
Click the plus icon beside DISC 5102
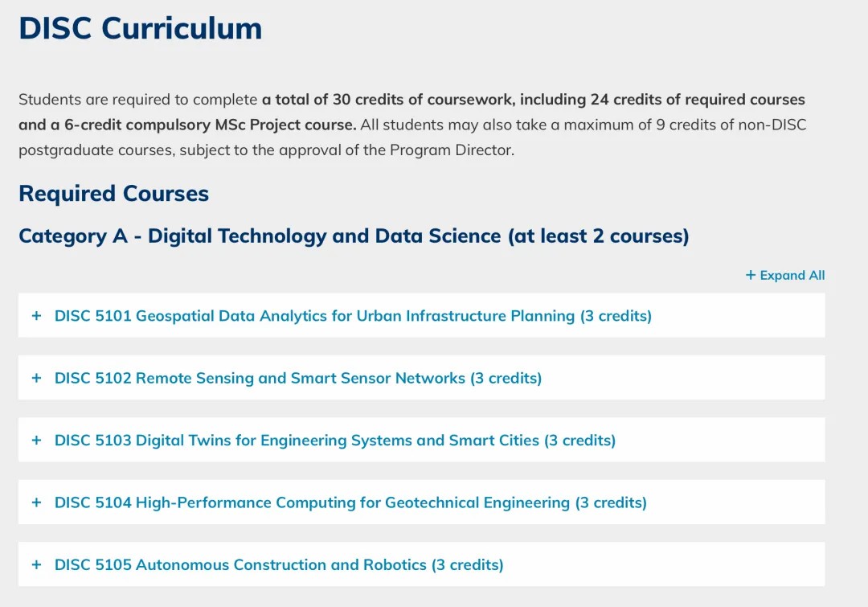pos(36,378)
